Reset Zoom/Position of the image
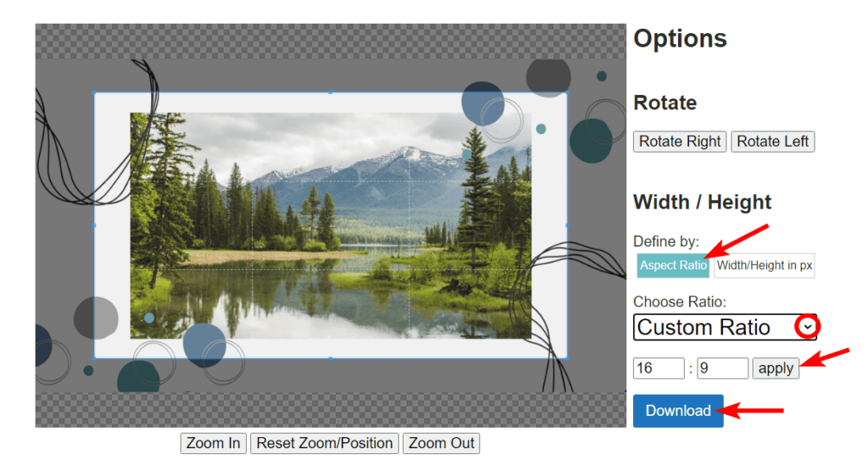 click(x=325, y=443)
